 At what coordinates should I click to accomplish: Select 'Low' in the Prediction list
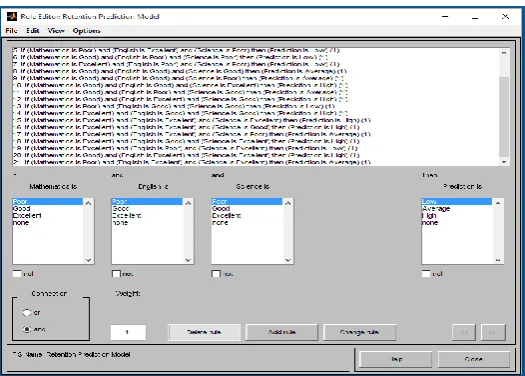tap(457, 202)
